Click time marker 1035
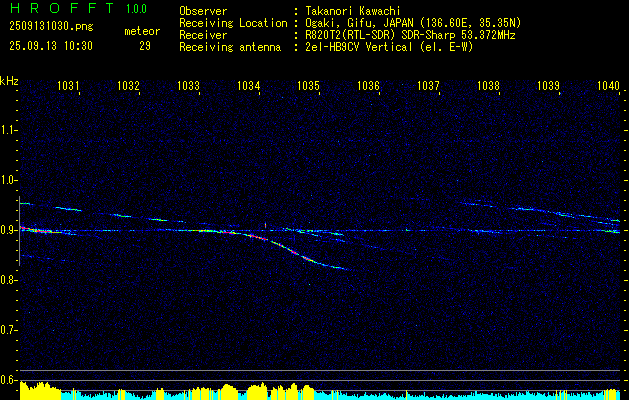This screenshot has height=400, width=629. coord(308,85)
